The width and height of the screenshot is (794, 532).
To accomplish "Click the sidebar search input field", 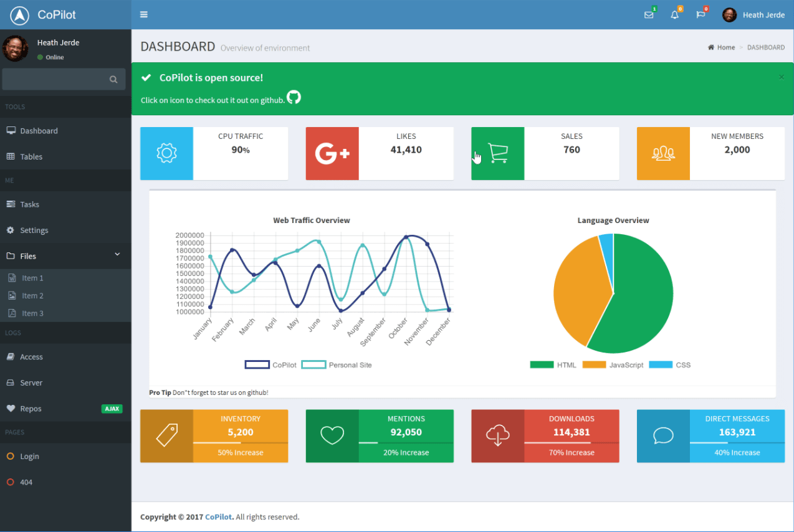I will (55, 79).
